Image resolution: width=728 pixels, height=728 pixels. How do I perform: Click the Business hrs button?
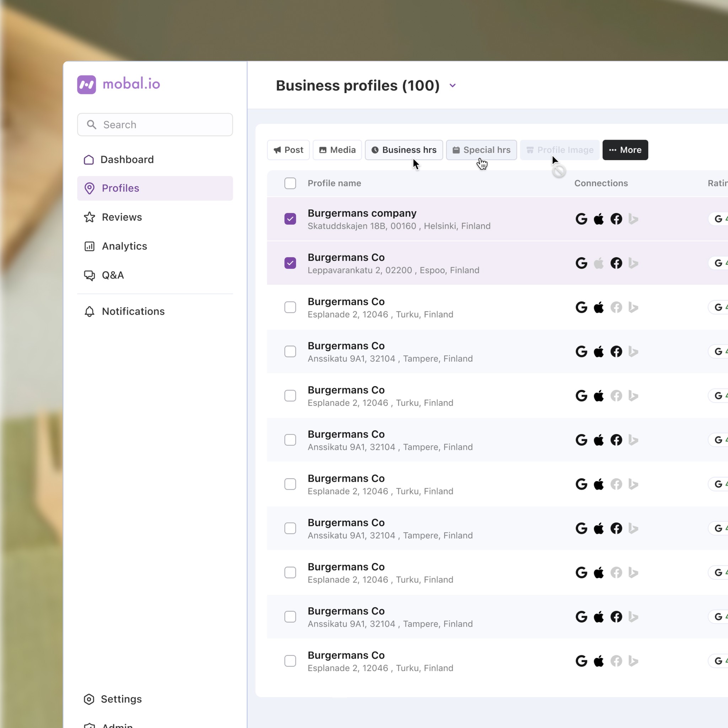pyautogui.click(x=403, y=150)
